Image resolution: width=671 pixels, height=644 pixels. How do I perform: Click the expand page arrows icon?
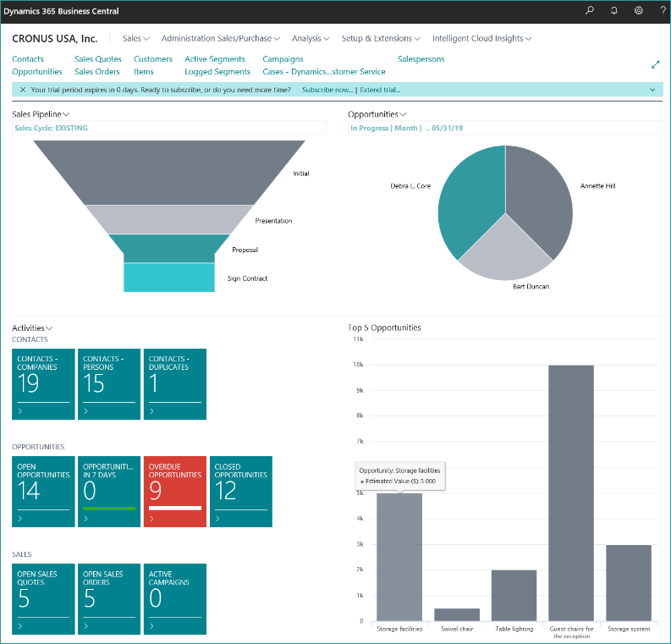click(x=655, y=65)
